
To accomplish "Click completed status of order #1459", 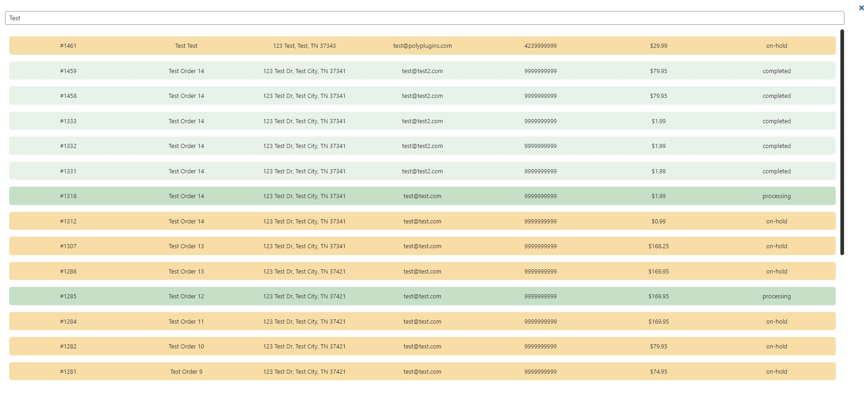I will click(x=776, y=71).
